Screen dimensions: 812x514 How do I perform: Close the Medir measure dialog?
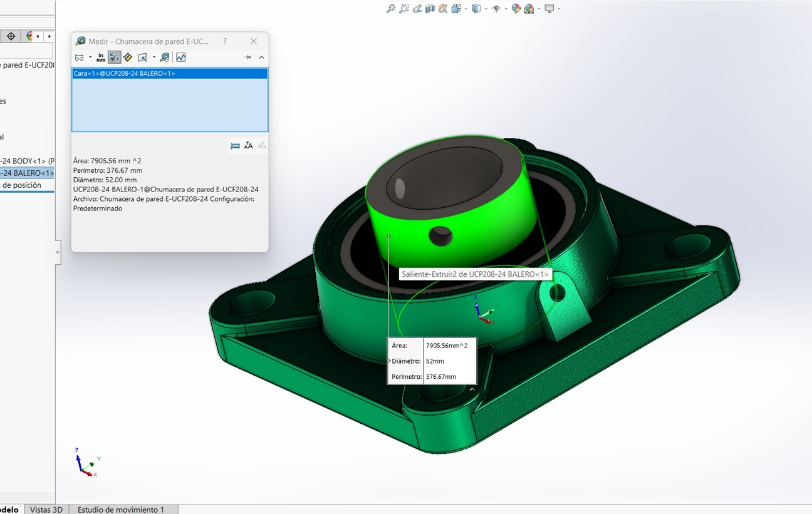(x=254, y=41)
